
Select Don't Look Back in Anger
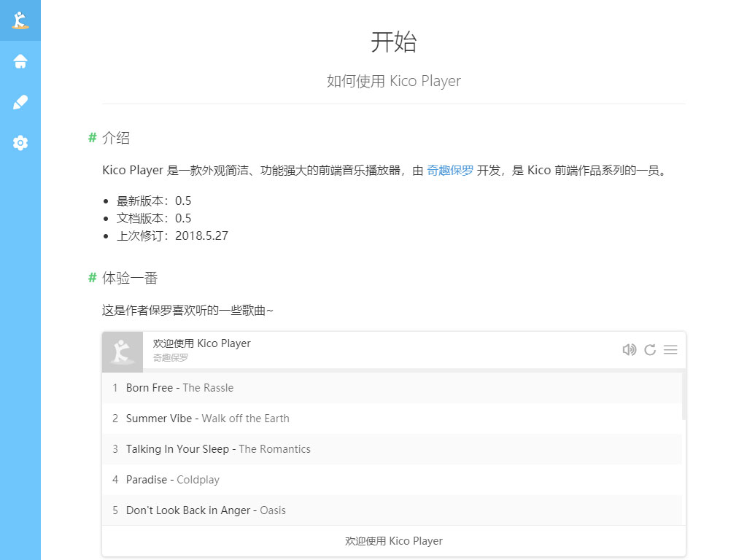[392, 510]
